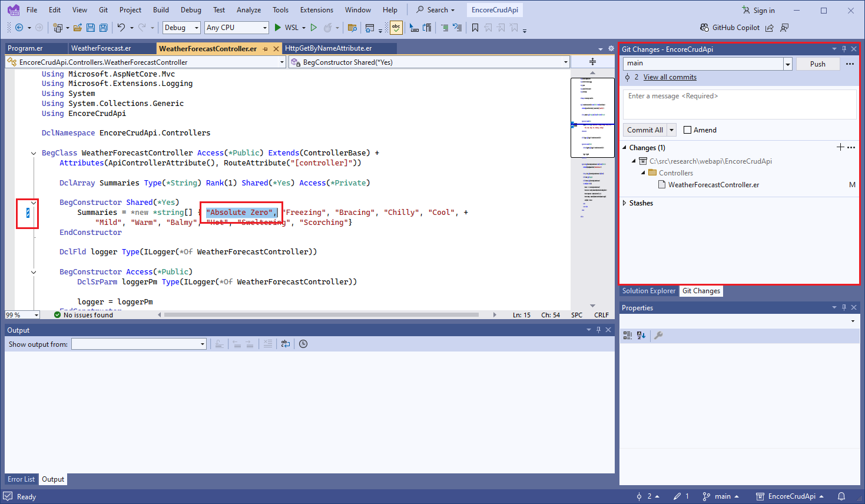Collapse the BegClass WeatherForecastController code region
Viewport: 865px width, 504px height.
[34, 153]
